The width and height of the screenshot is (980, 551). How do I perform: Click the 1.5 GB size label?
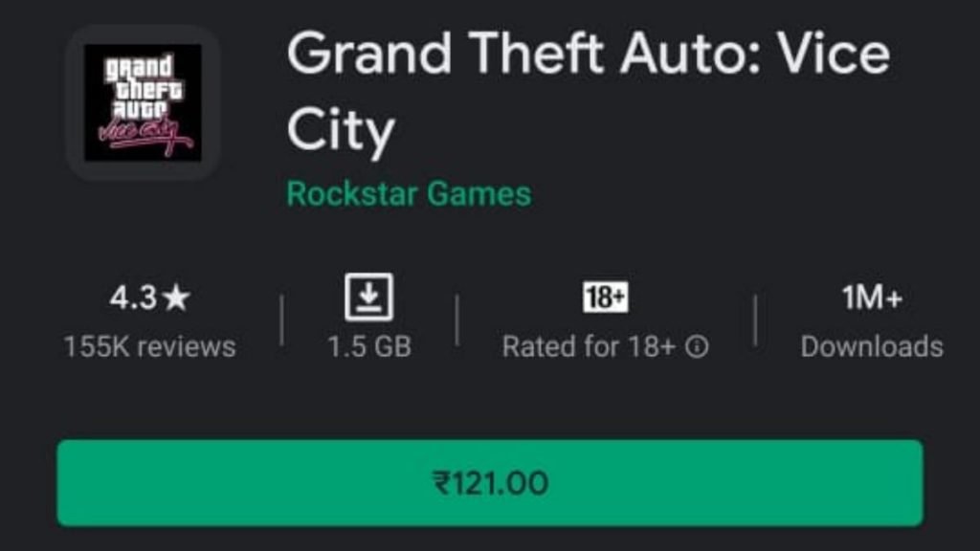[369, 346]
